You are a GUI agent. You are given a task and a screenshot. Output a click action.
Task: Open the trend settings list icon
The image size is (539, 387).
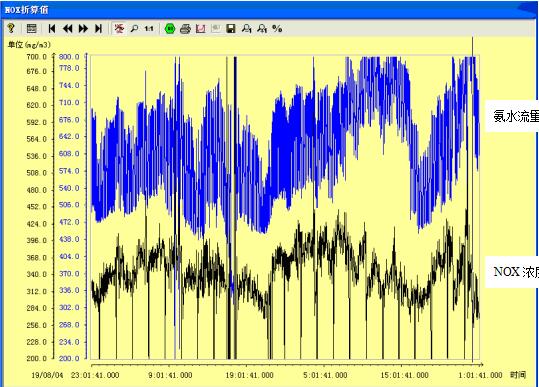[x=31, y=28]
